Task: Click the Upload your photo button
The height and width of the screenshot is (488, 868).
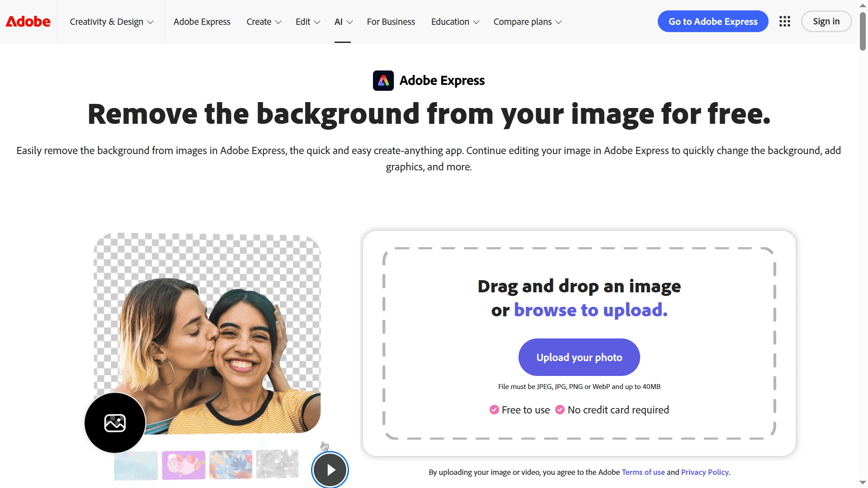Action: coord(579,357)
